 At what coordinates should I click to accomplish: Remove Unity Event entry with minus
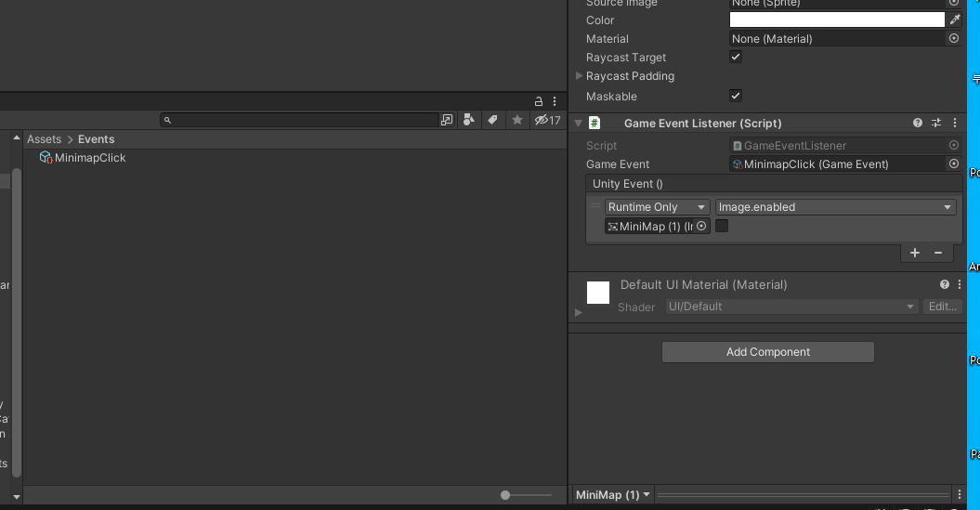(x=938, y=253)
